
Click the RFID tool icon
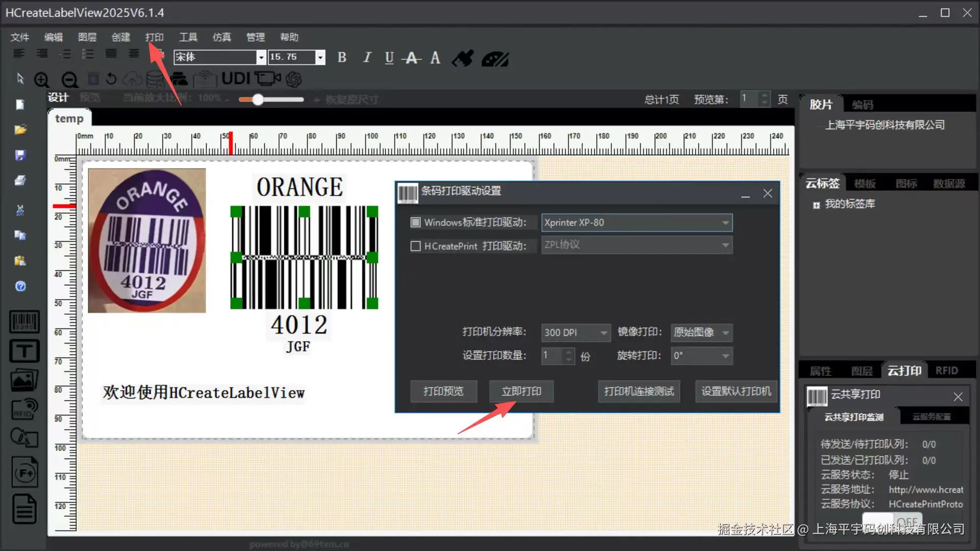point(24,409)
